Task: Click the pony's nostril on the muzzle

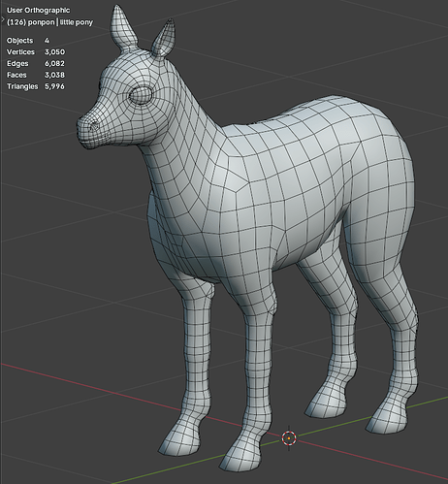Action: (94, 125)
